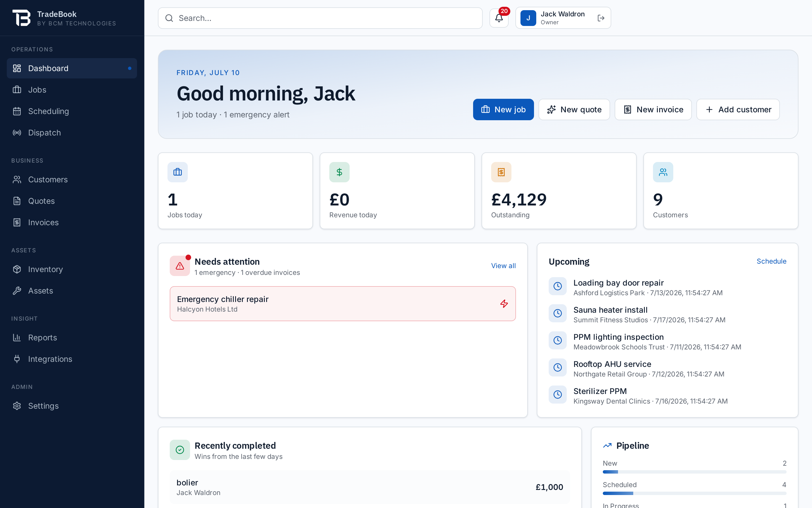Click the New job button

(x=503, y=110)
